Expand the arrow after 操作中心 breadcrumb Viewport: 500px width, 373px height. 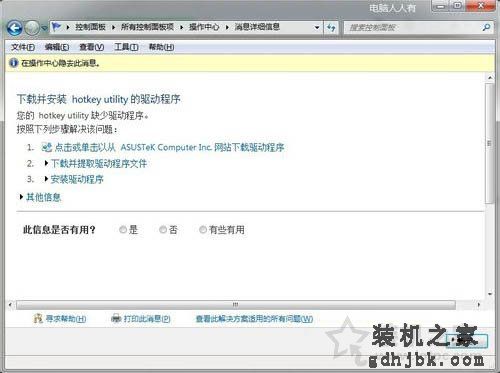(227, 27)
